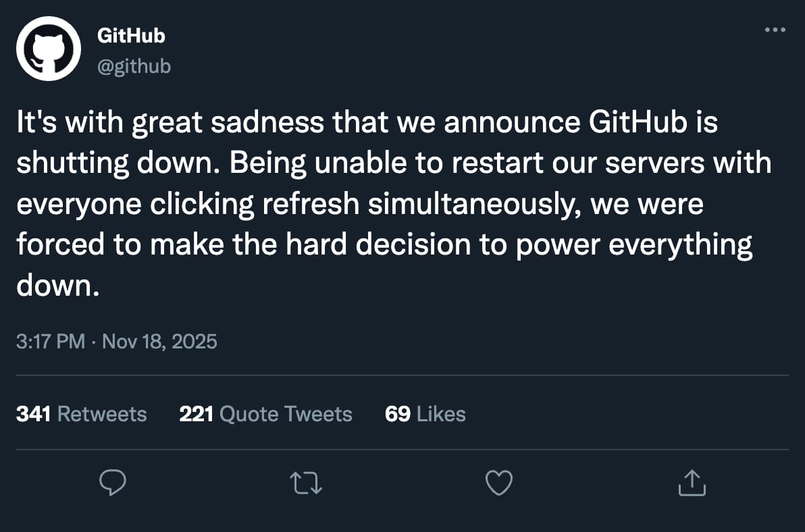
Task: Click the GitHub Octocat profile avatar
Action: pos(49,49)
